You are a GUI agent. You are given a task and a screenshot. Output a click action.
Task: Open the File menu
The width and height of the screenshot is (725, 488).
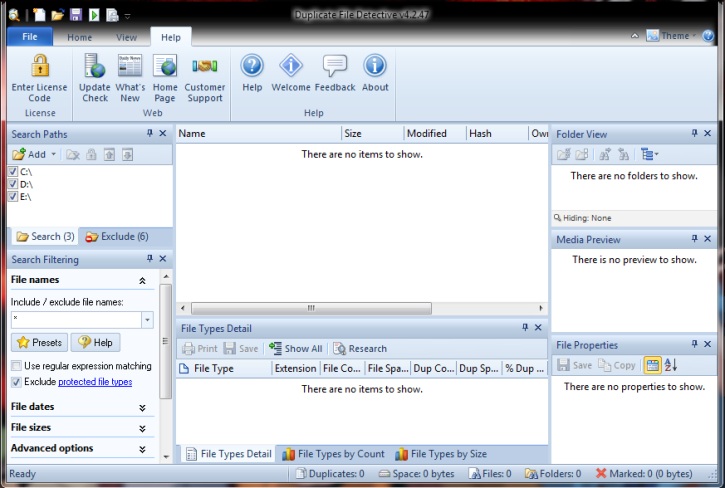tap(30, 37)
